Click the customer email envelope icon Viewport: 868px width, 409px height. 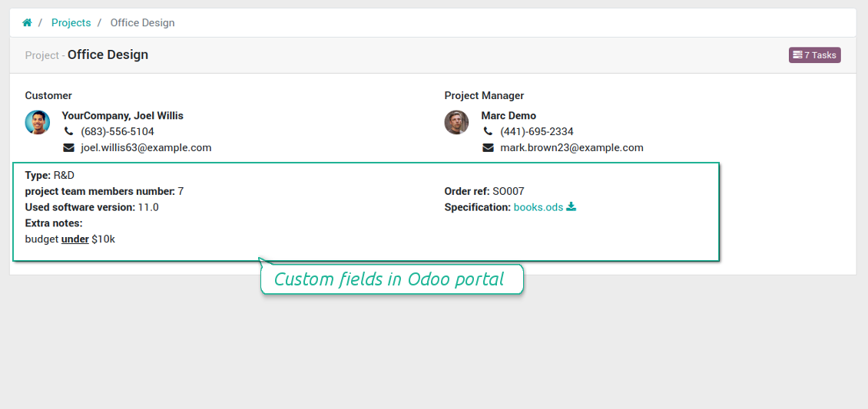[x=68, y=148]
